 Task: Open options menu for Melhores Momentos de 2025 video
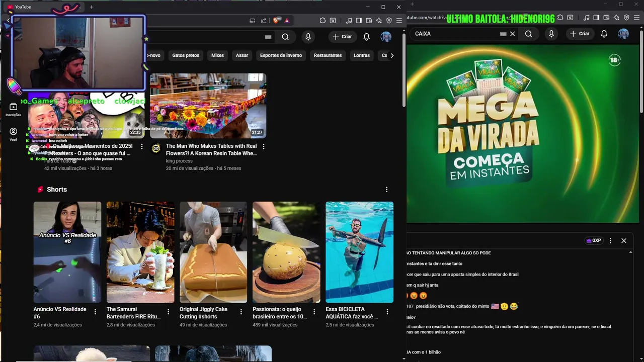pos(141,146)
